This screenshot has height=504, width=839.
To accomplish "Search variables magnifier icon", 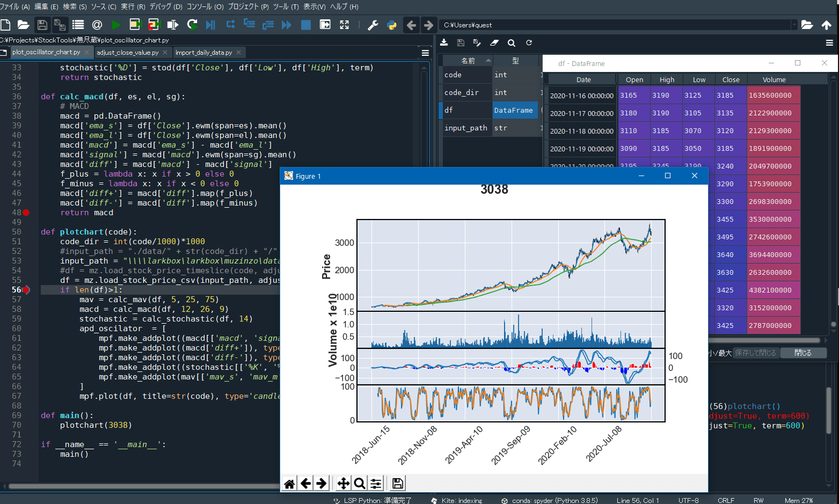I will (512, 42).
